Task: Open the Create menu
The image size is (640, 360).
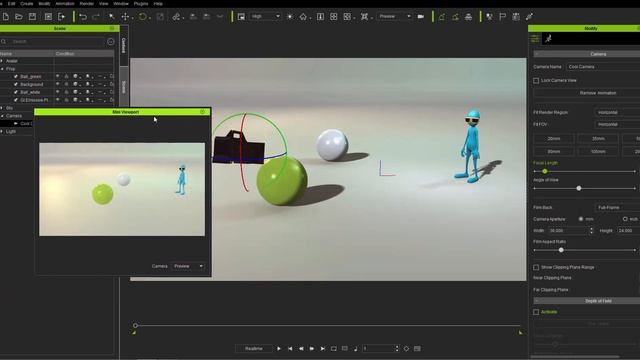Action: [x=27, y=4]
